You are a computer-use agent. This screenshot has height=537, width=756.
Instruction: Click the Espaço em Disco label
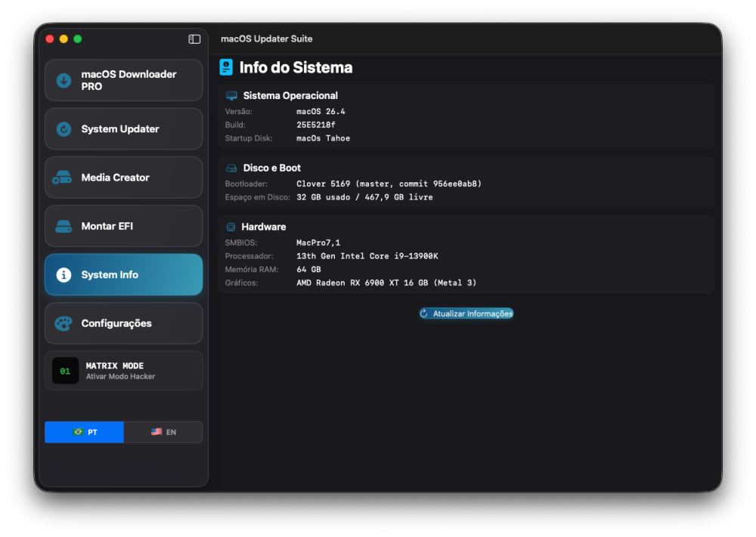coord(258,197)
